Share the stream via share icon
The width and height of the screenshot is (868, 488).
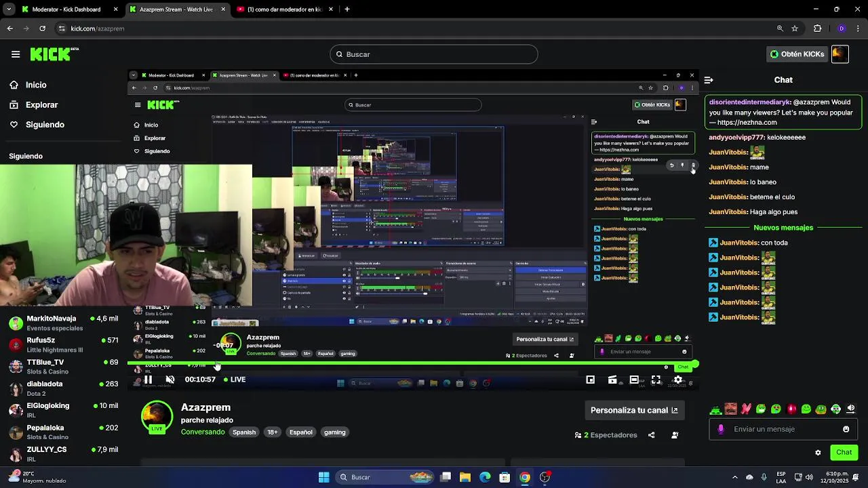click(652, 435)
